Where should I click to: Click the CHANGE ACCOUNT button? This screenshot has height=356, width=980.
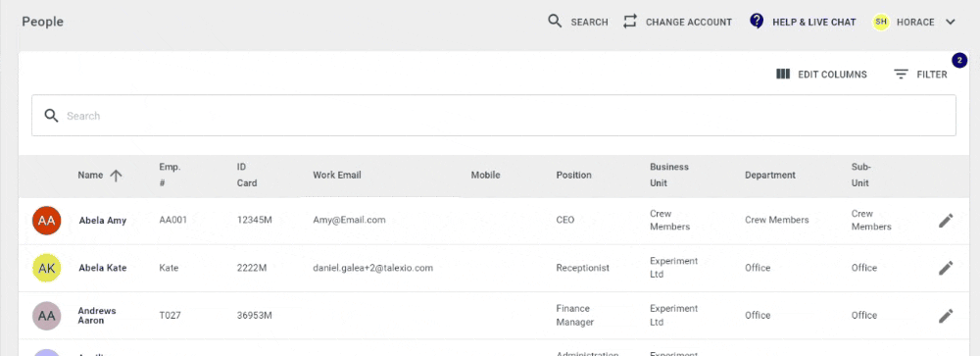pyautogui.click(x=689, y=22)
